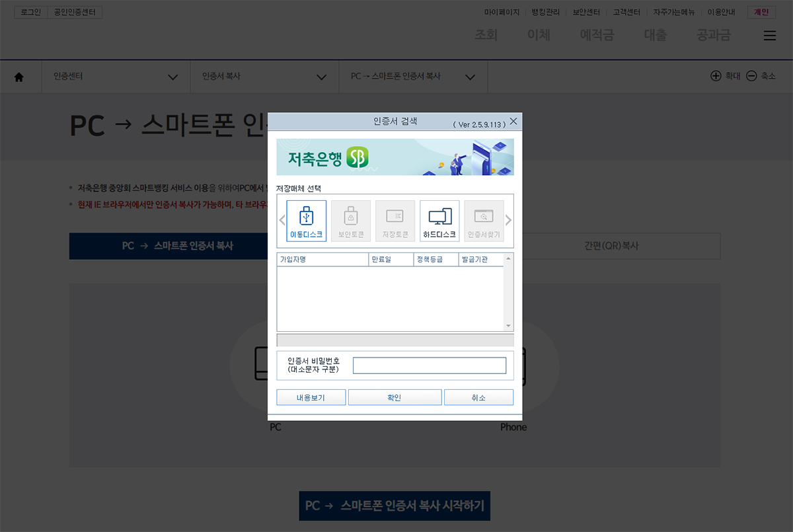
Task: Click the certificate password input field
Action: [x=430, y=365]
